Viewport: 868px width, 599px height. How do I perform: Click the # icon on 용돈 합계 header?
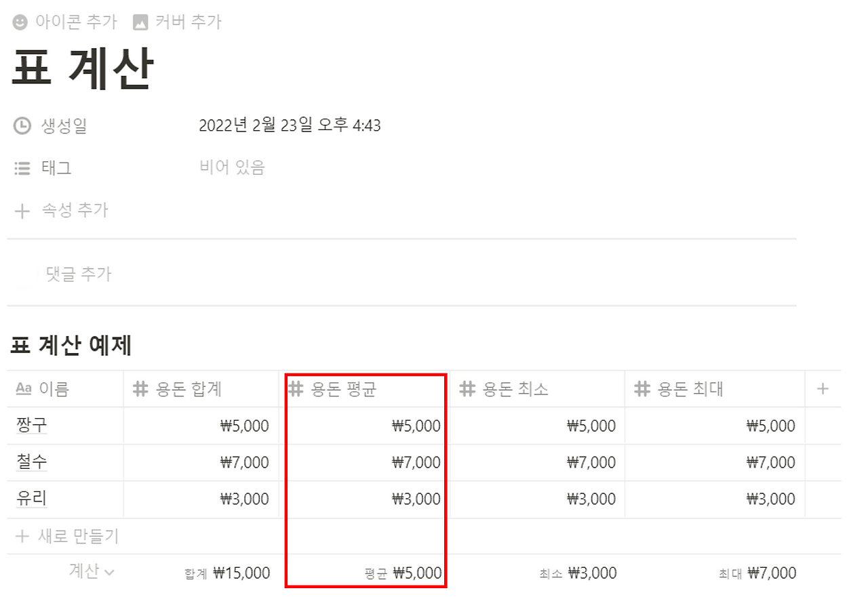pos(139,388)
